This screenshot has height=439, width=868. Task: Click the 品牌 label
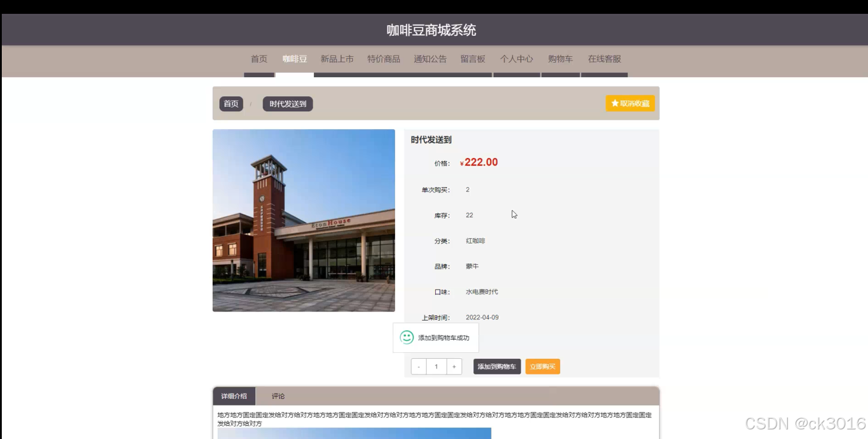tap(442, 266)
